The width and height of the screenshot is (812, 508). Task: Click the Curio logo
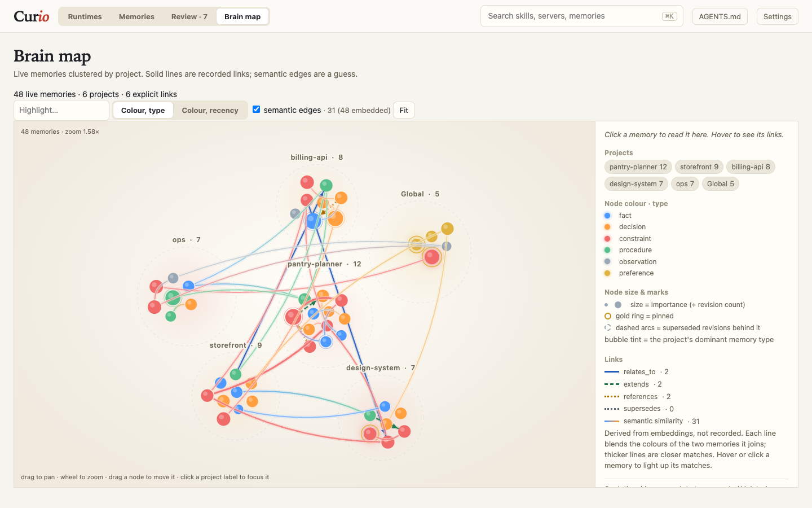coord(32,16)
